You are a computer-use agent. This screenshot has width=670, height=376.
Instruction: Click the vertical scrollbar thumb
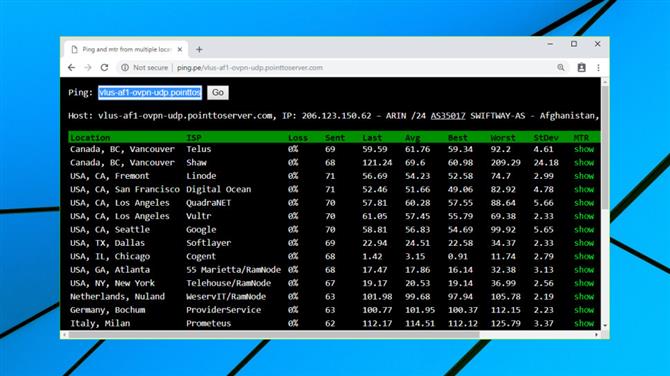click(x=605, y=147)
